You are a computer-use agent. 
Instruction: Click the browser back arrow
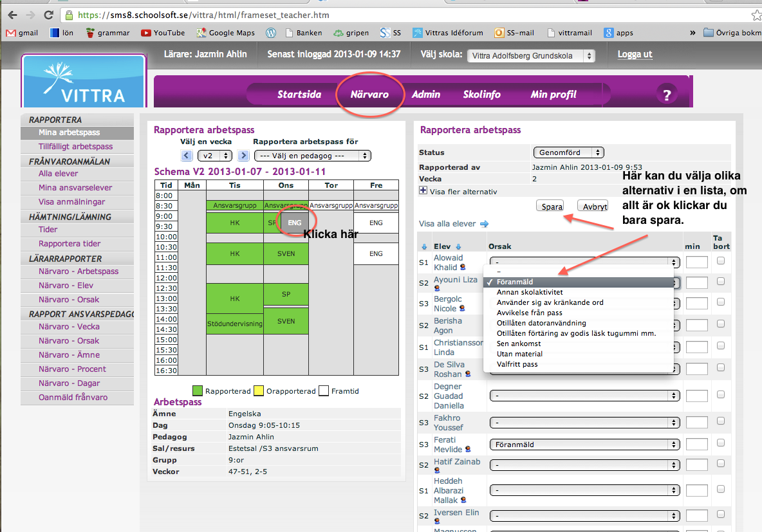13,15
